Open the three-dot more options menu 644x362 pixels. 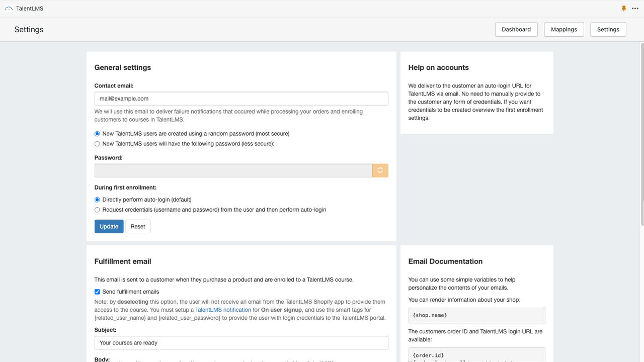[x=634, y=9]
